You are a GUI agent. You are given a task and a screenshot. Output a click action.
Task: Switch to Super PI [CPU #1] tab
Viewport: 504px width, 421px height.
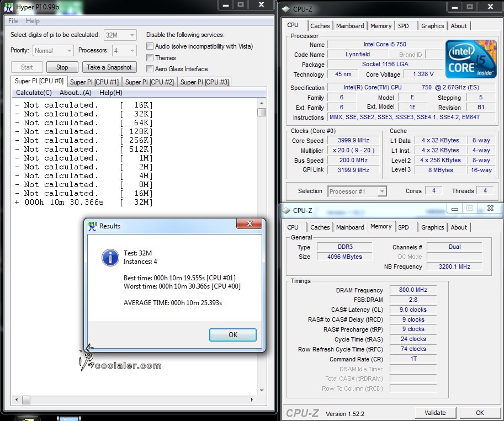coord(94,82)
